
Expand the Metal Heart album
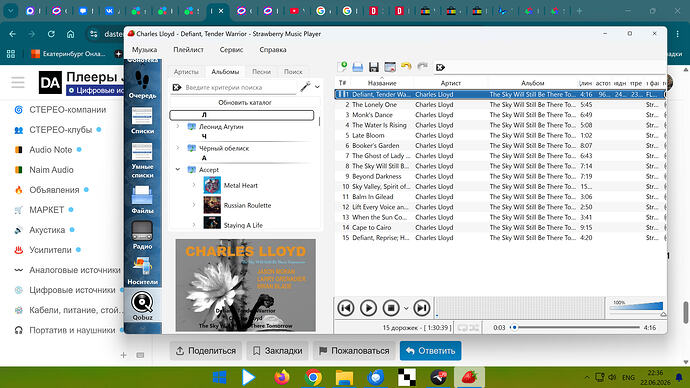coord(194,185)
